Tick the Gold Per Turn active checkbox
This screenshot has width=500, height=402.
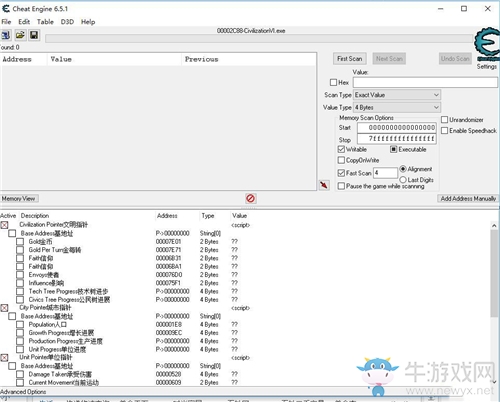click(20, 250)
